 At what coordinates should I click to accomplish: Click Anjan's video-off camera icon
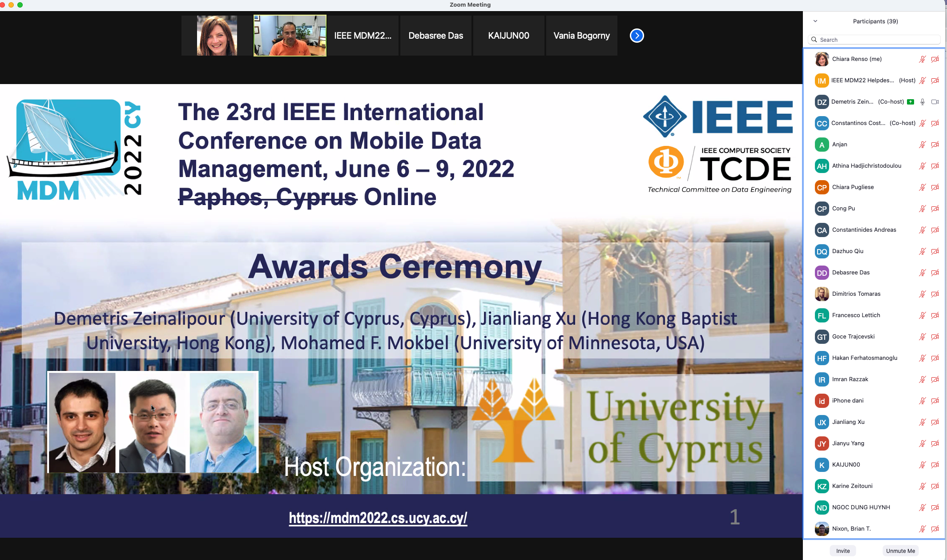click(x=935, y=145)
